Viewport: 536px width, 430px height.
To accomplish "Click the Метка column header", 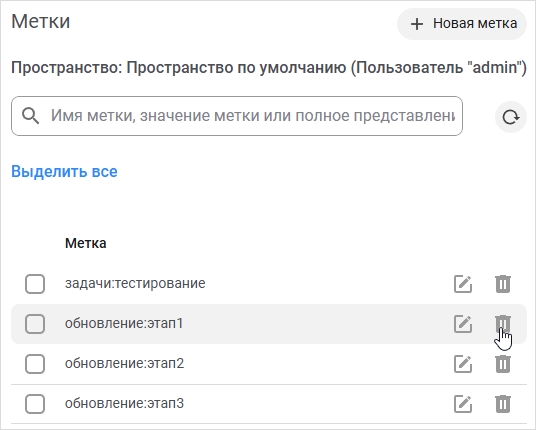I will 85,243.
